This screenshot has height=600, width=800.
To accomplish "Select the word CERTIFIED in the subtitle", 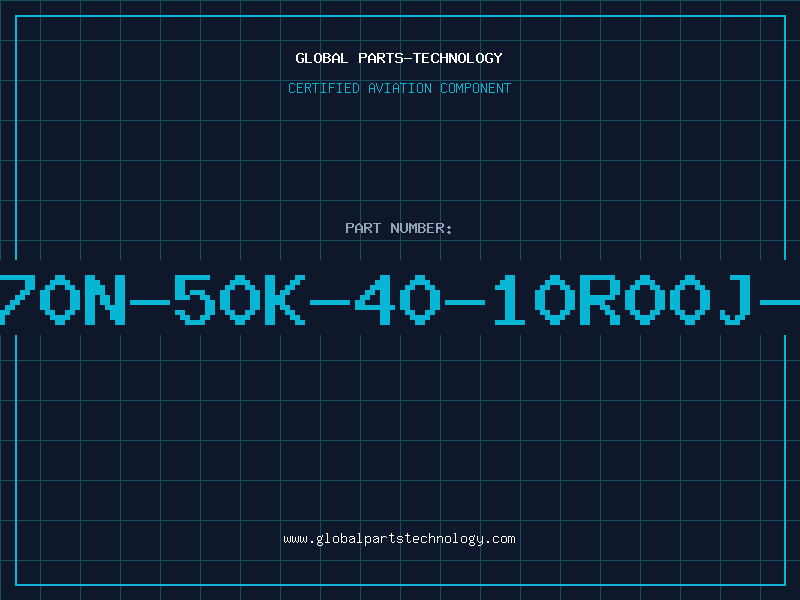I will (324, 88).
